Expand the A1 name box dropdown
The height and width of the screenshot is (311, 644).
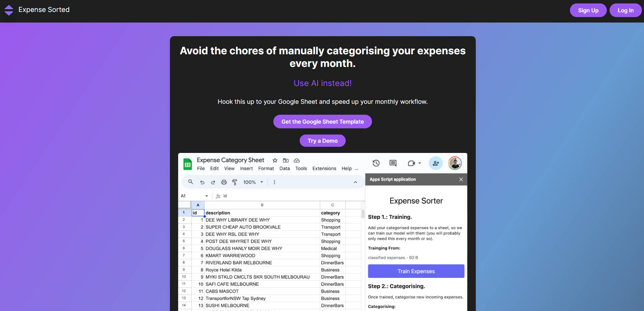point(206,196)
